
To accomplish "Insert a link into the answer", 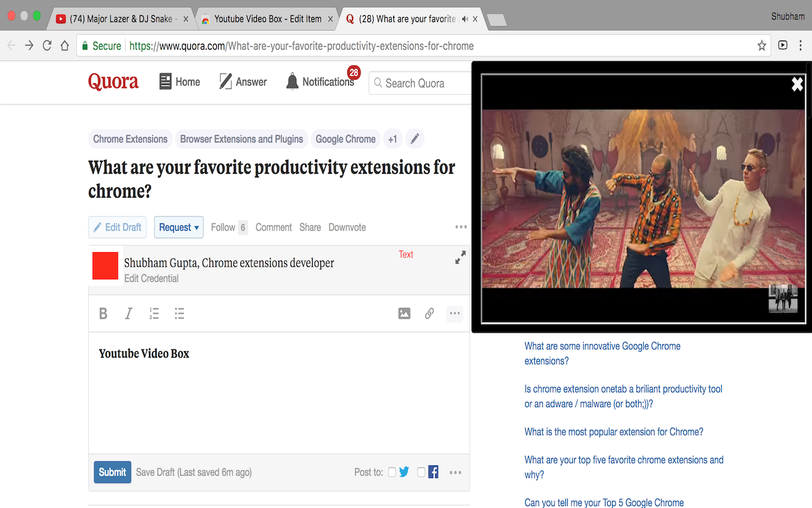I will pyautogui.click(x=429, y=314).
